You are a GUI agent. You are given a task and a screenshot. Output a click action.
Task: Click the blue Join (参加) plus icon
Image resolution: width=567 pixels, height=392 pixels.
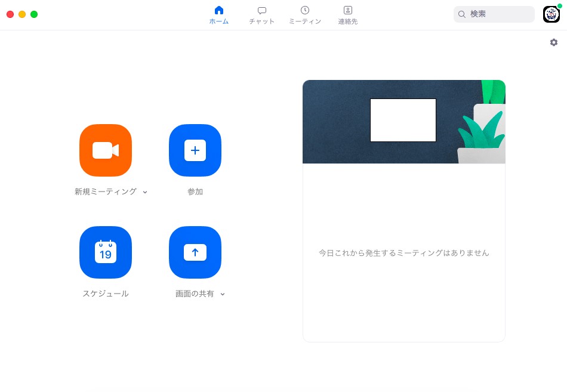pyautogui.click(x=195, y=150)
